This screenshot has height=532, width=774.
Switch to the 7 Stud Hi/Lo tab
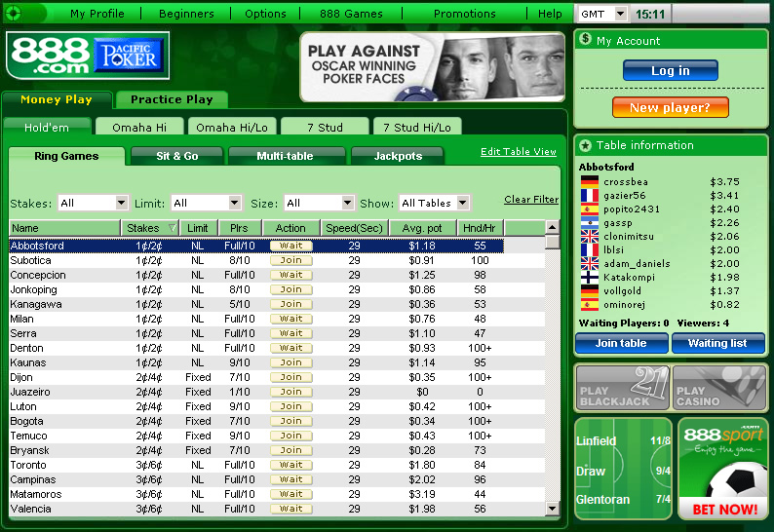pyautogui.click(x=417, y=128)
